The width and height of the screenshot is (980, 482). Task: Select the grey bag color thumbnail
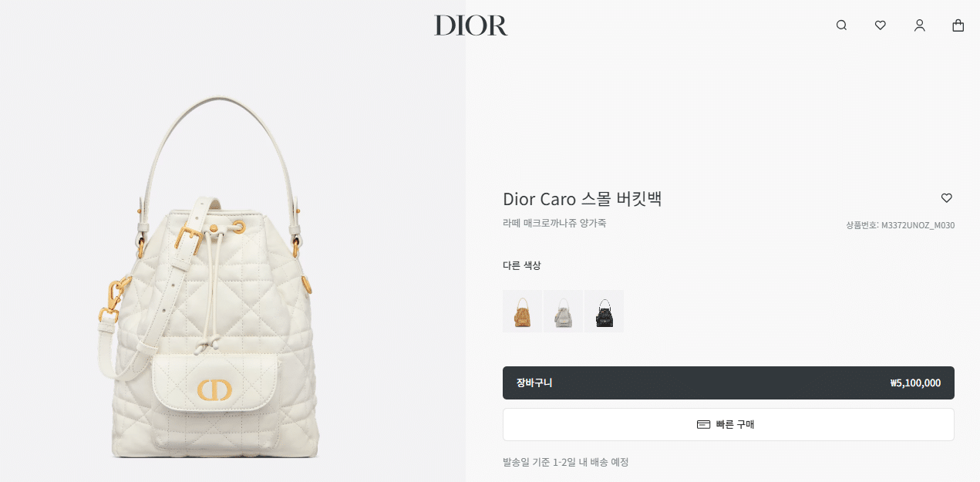pos(563,312)
